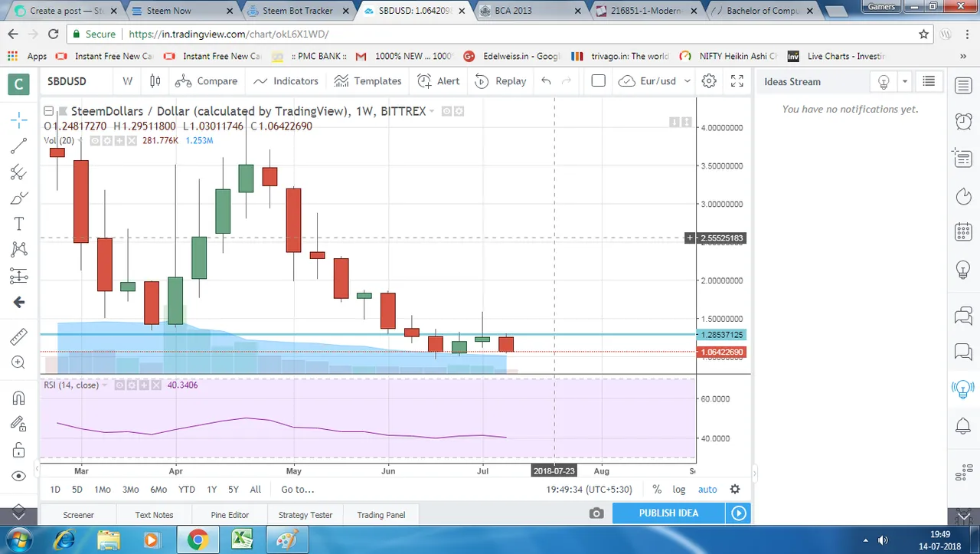Toggle lock all drawing tools

(18, 450)
